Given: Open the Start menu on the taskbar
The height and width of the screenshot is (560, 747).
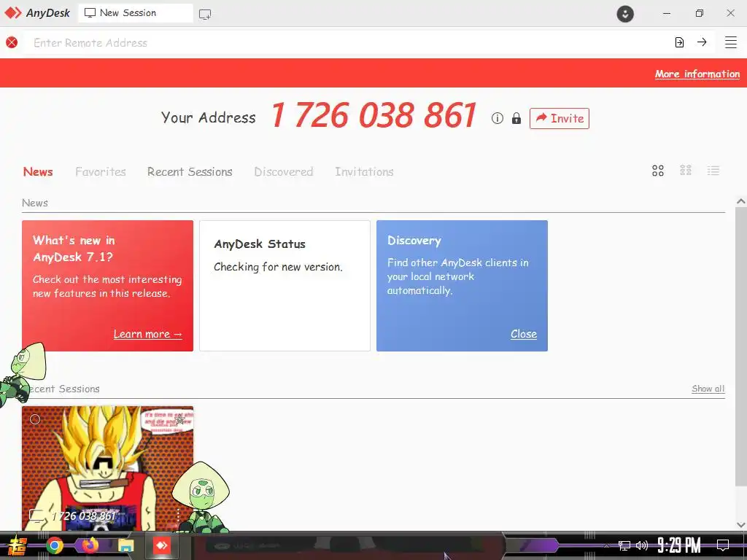Looking at the screenshot, I should tap(18, 545).
